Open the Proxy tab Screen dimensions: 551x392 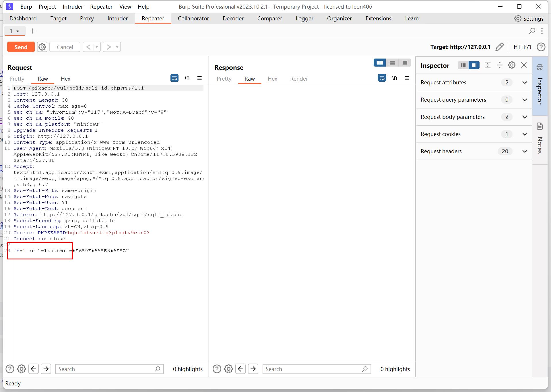[x=87, y=18]
